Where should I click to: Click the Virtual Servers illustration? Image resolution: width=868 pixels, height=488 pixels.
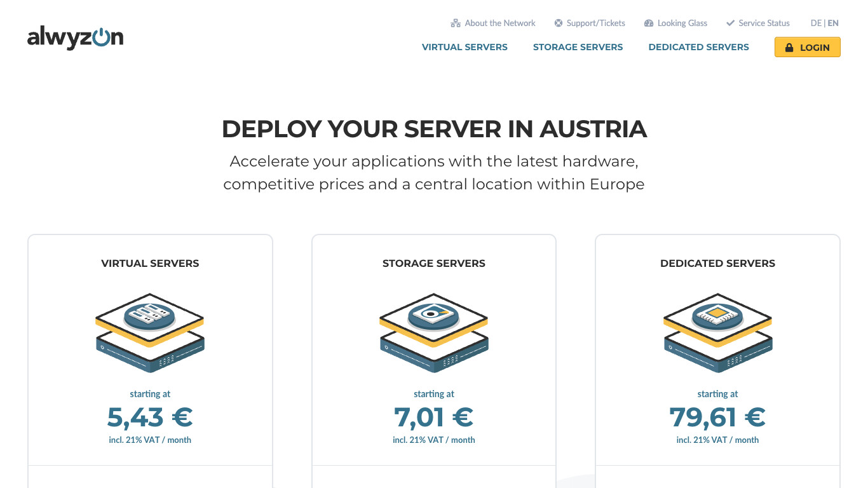pos(150,332)
